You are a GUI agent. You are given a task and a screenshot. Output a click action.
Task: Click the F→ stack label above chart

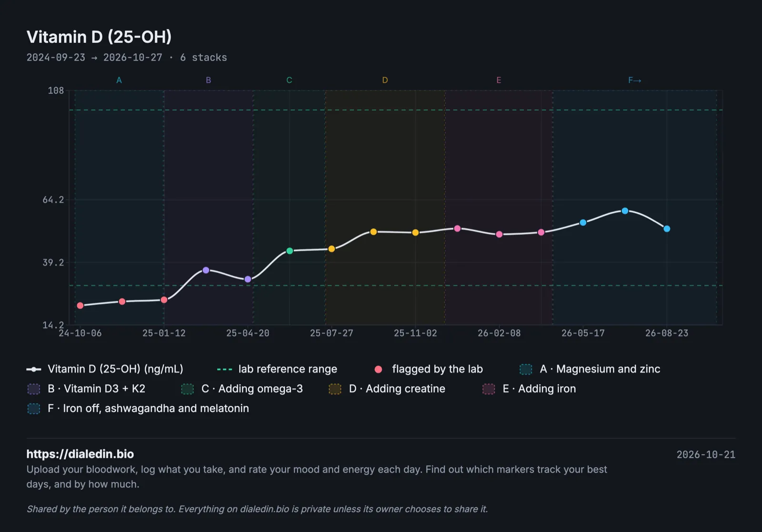pyautogui.click(x=634, y=80)
